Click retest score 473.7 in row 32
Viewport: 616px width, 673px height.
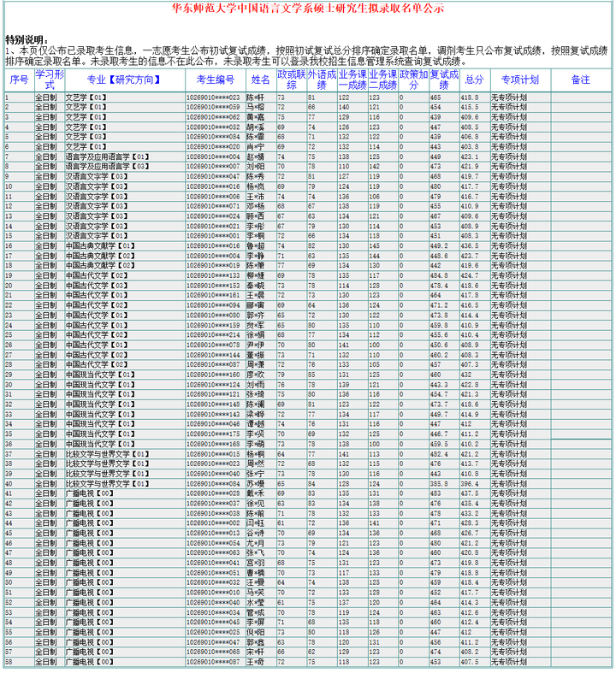(439, 404)
